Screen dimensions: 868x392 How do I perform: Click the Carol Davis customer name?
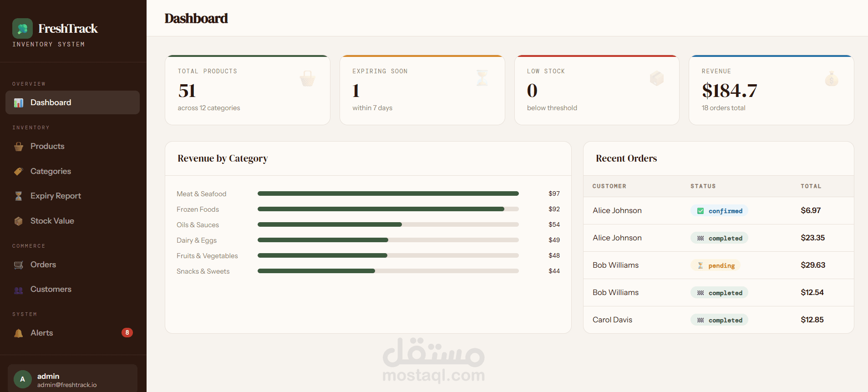613,320
